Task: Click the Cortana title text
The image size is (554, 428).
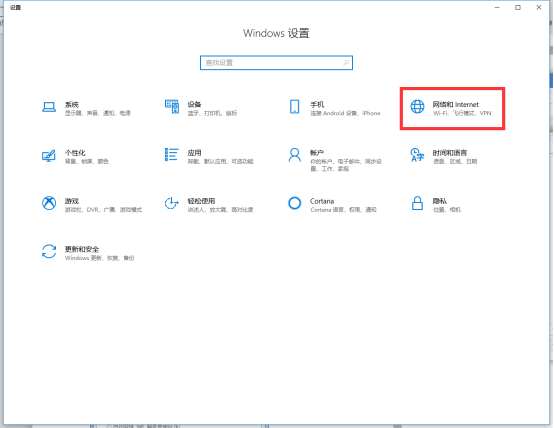Action: coord(322,201)
